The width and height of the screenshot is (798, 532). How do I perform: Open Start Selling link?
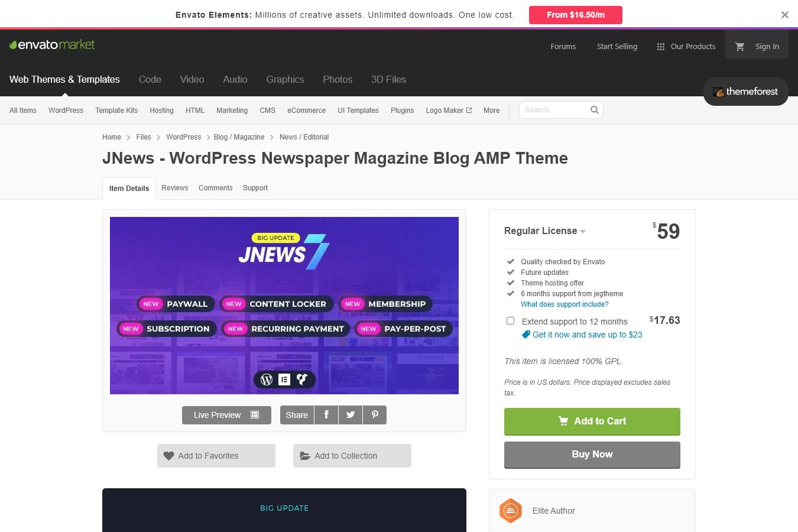click(617, 47)
